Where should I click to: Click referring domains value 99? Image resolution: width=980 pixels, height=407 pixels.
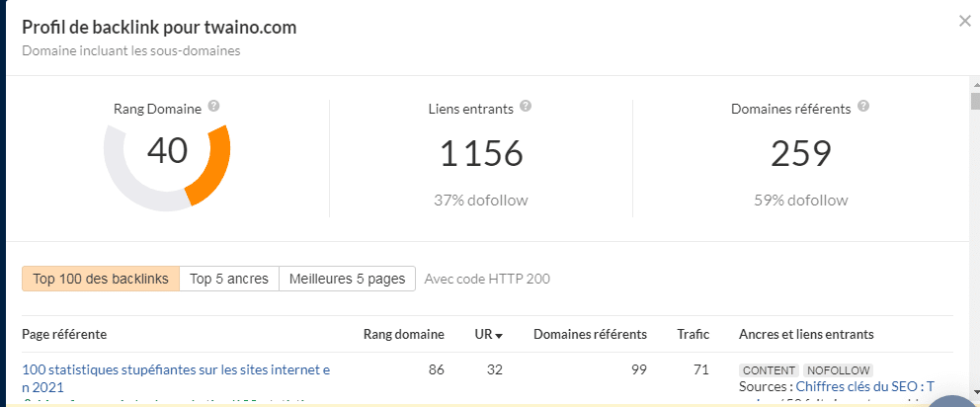point(639,370)
